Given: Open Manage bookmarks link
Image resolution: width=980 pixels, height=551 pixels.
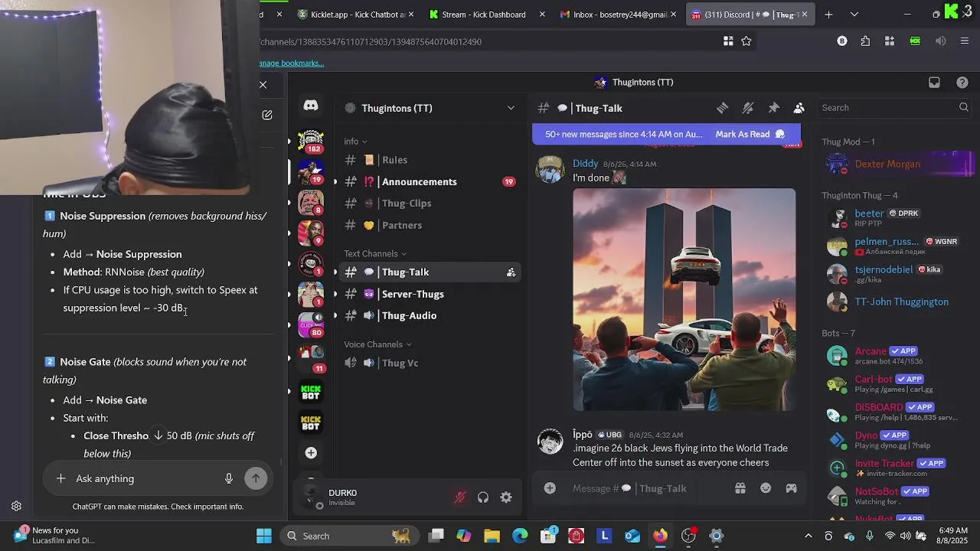Looking at the screenshot, I should pyautogui.click(x=292, y=64).
